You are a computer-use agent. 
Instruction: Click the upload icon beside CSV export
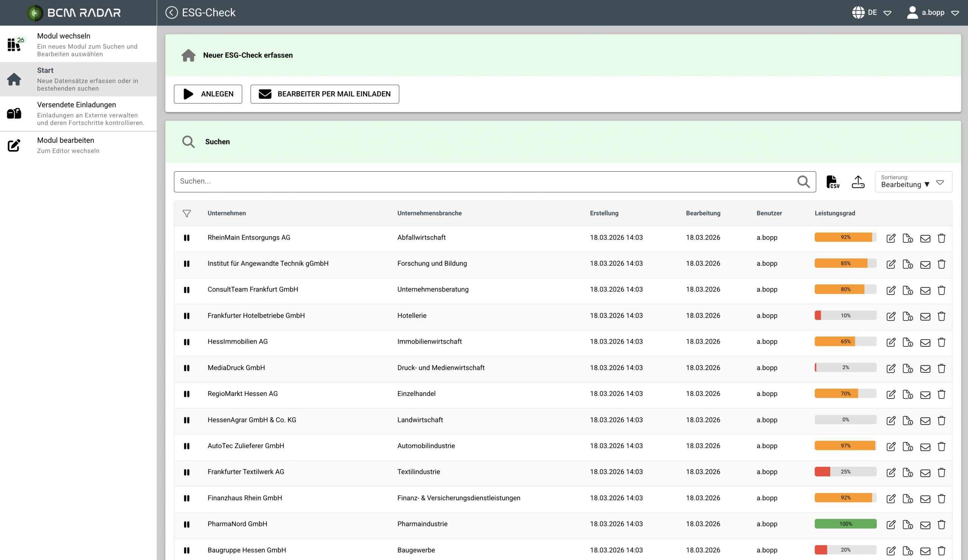coord(858,181)
